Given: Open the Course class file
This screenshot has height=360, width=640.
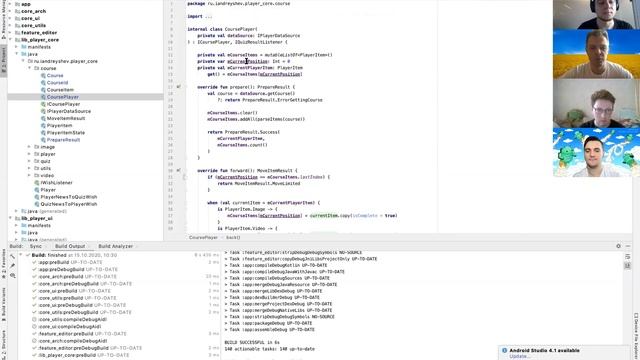Looking at the screenshot, I should pyautogui.click(x=55, y=76).
